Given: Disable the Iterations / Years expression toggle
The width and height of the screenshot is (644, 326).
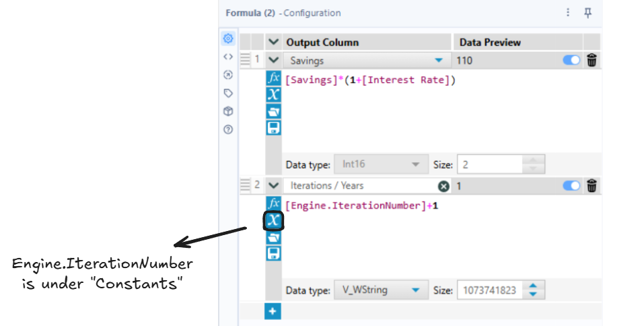Looking at the screenshot, I should point(571,186).
